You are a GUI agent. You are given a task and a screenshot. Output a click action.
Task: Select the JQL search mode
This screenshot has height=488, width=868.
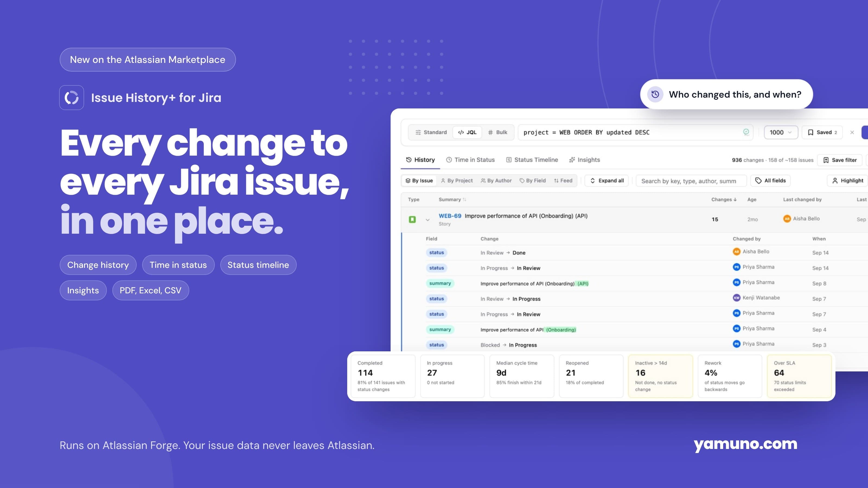point(467,132)
